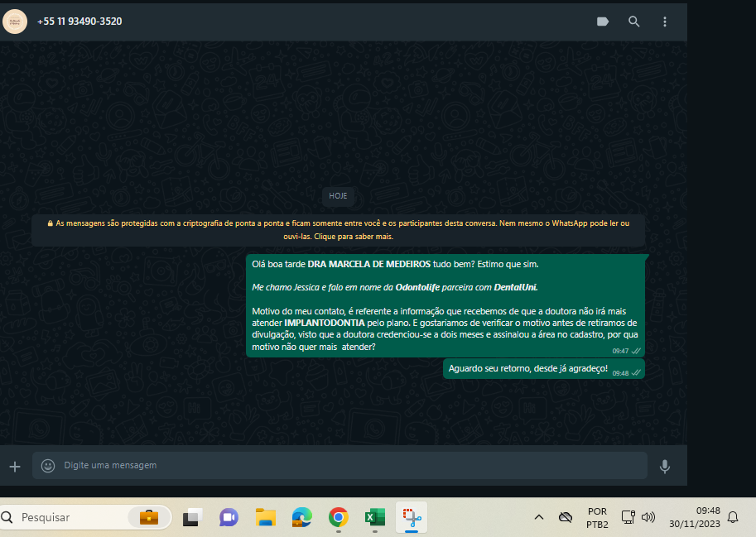Screen dimensions: 756x537
Task: Click the 'Digite uma mensagem' input field
Action: (x=348, y=466)
